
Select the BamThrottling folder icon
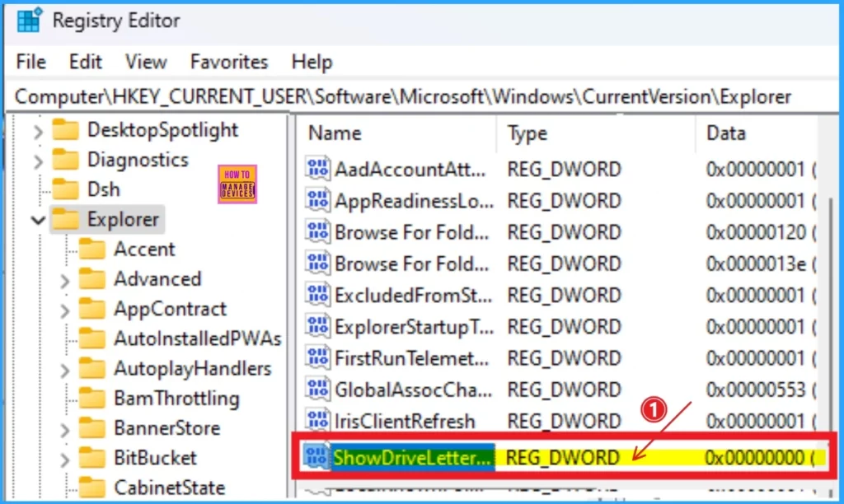click(x=92, y=398)
